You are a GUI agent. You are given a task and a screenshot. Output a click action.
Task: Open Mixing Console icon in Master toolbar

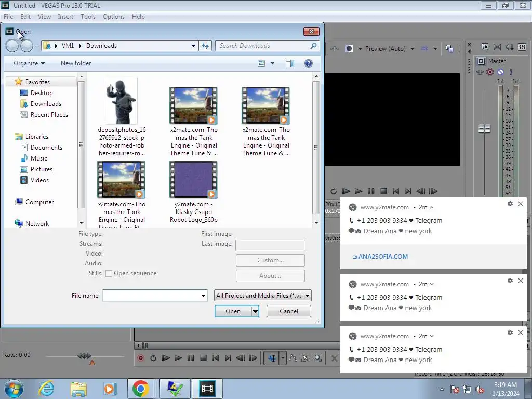[522, 47]
